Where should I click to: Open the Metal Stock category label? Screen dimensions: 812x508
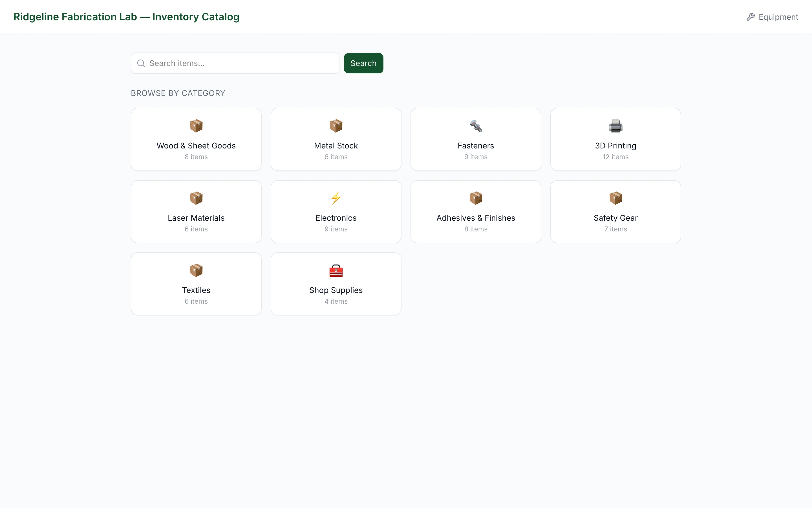pyautogui.click(x=336, y=145)
